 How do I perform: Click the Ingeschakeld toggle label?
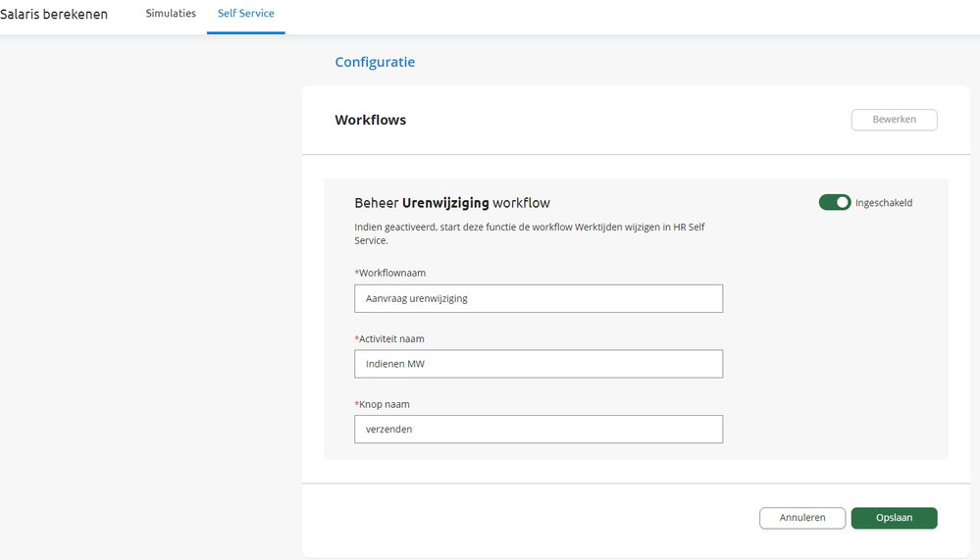(884, 203)
